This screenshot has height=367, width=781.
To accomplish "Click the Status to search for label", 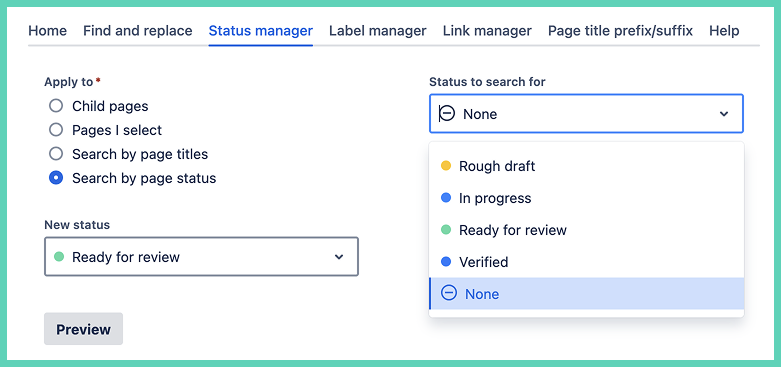I will coord(487,82).
